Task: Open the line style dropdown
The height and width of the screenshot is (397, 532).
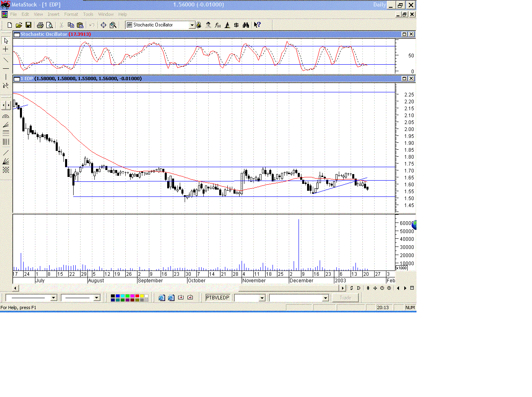Action: click(x=53, y=298)
